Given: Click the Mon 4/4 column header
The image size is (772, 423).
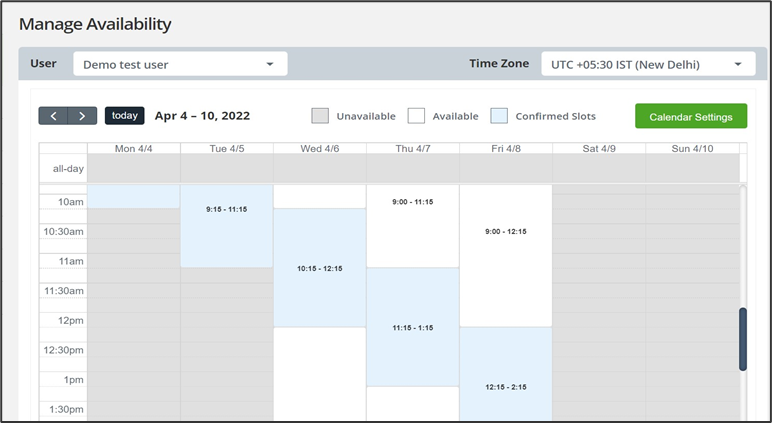Looking at the screenshot, I should 134,149.
